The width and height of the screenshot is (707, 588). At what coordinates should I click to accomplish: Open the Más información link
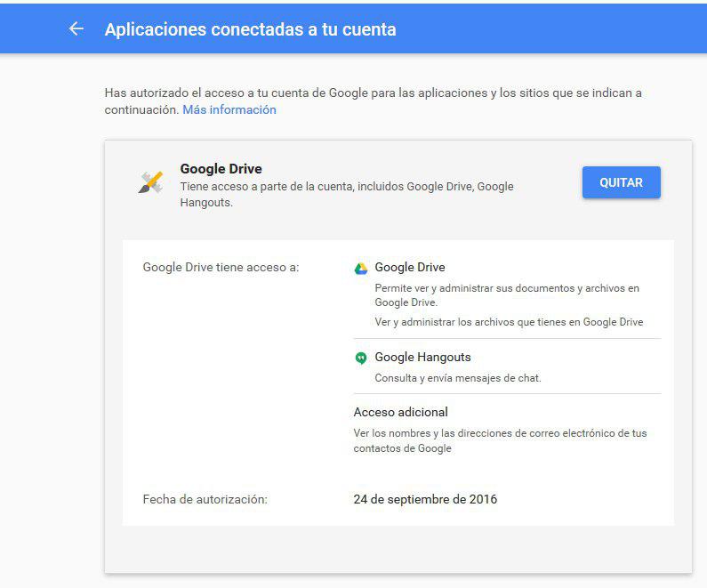click(x=229, y=109)
